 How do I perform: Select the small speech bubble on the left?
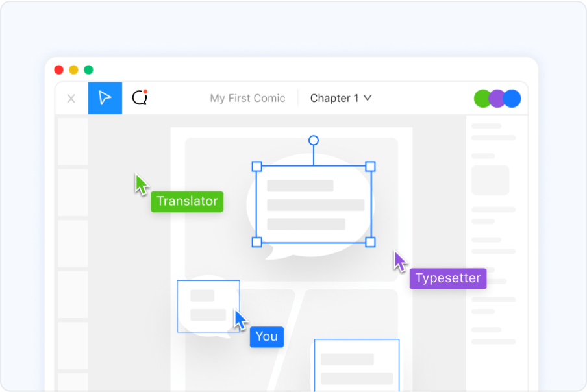208,306
